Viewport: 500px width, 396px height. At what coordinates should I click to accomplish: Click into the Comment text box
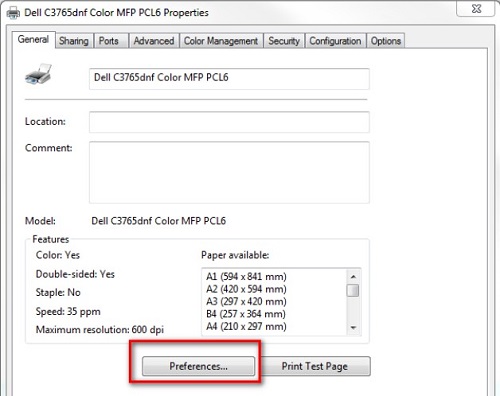[229, 172]
